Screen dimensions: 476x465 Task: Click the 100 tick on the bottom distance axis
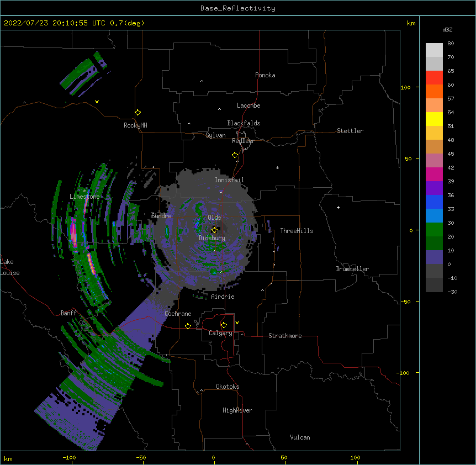pyautogui.click(x=355, y=457)
